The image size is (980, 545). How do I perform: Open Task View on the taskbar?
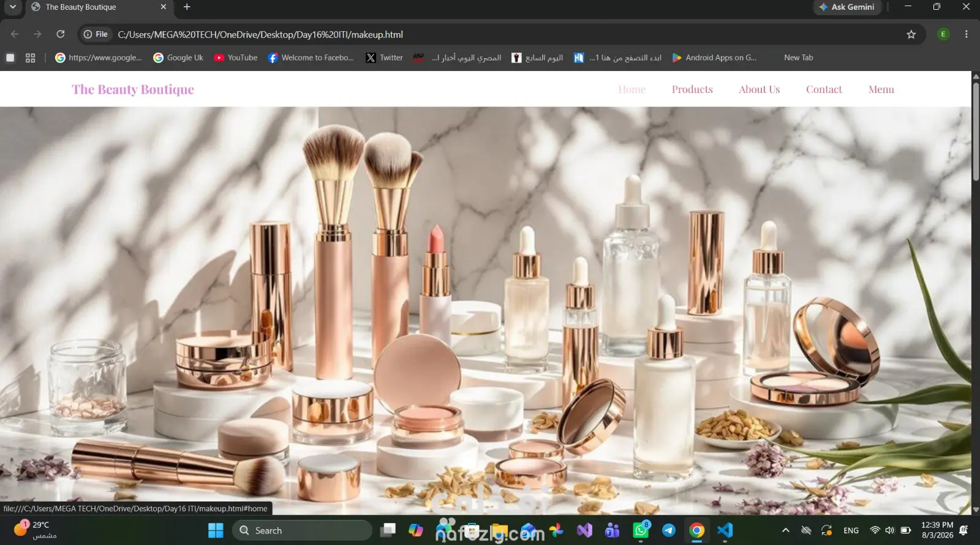388,530
